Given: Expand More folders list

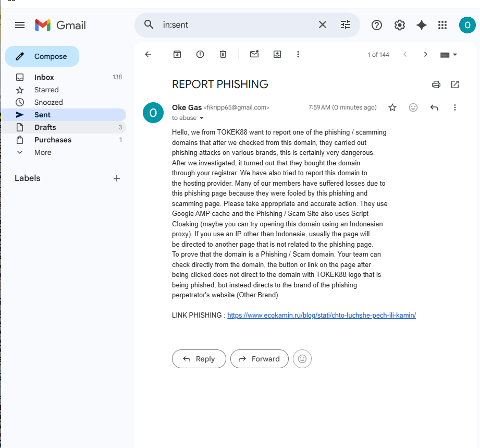Looking at the screenshot, I should [x=64, y=153].
